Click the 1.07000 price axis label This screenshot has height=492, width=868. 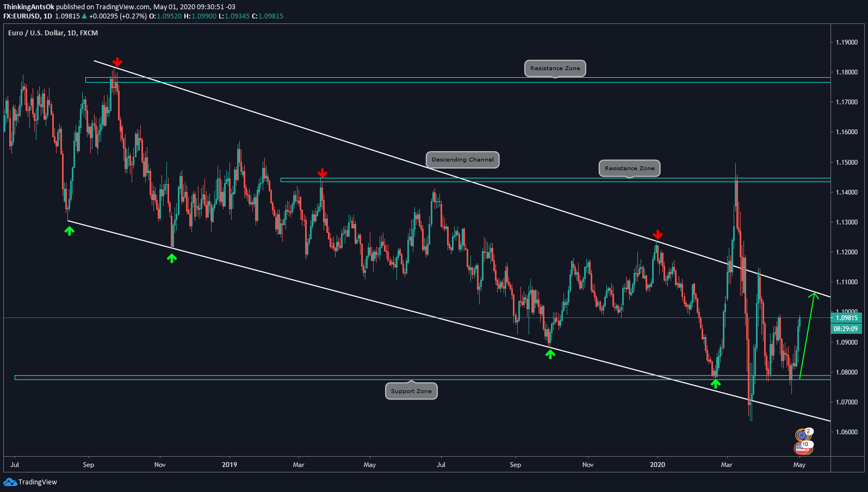(x=847, y=402)
